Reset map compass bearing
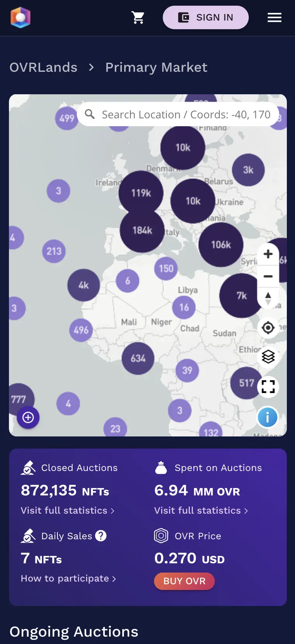 [268, 298]
